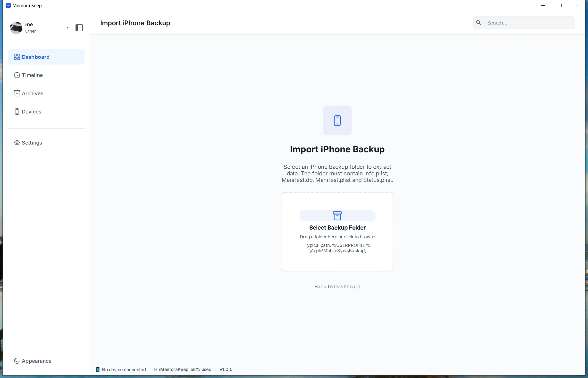The width and height of the screenshot is (588, 378).
Task: Click the H:/MemoraKeep 58% used status
Action: pyautogui.click(x=183, y=369)
